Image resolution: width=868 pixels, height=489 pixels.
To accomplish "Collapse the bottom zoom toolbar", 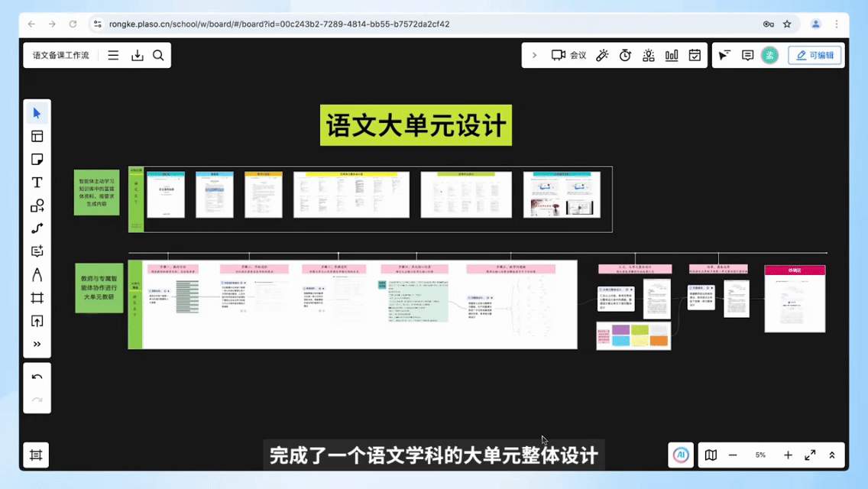I will (x=831, y=455).
